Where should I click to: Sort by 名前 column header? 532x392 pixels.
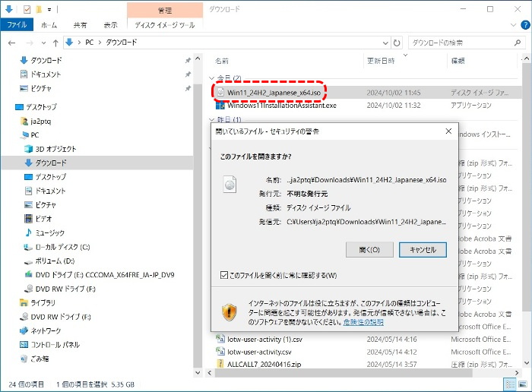[x=222, y=61]
